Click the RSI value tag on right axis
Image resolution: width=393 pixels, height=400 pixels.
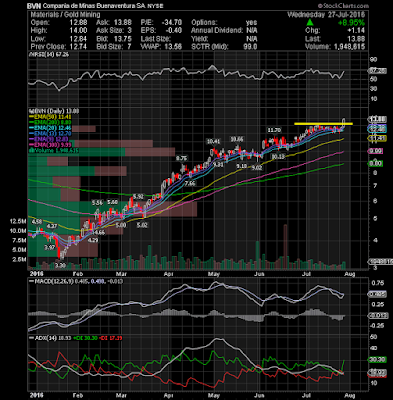[x=377, y=71]
